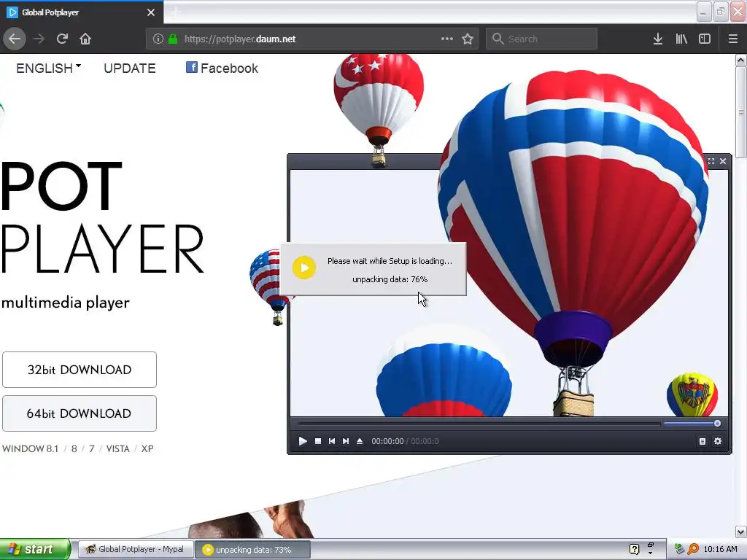Click the 00:00:00 elapsed time display
Viewport: 747px width, 560px height.
pos(387,441)
